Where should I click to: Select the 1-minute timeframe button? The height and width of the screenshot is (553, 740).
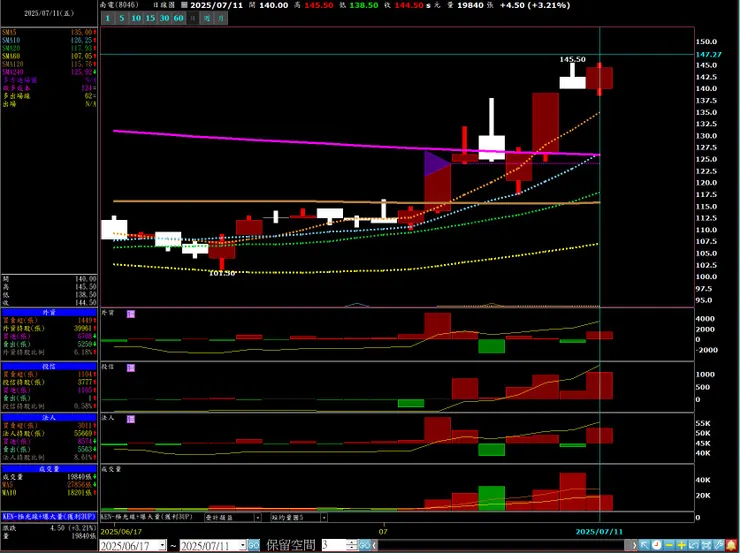[108, 18]
